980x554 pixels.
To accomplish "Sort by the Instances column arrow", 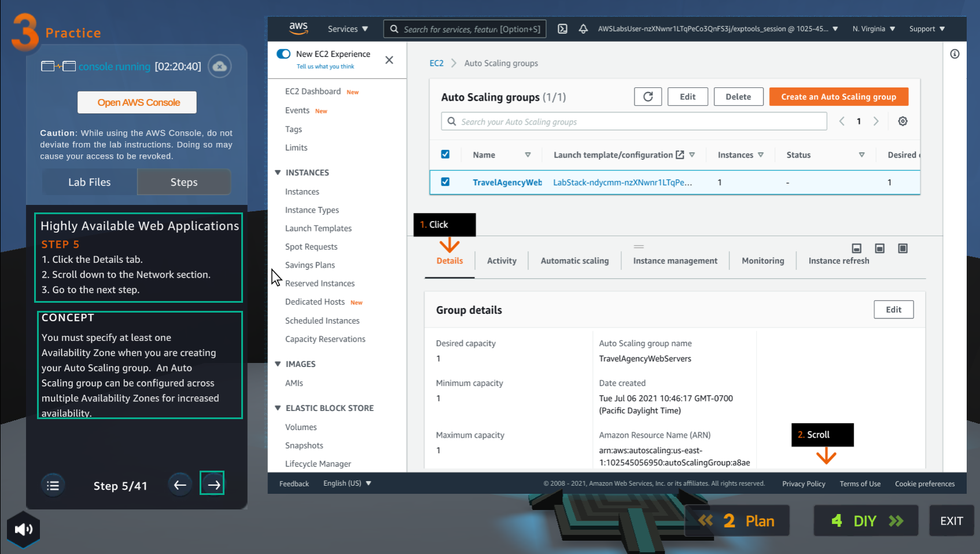I will [x=761, y=155].
